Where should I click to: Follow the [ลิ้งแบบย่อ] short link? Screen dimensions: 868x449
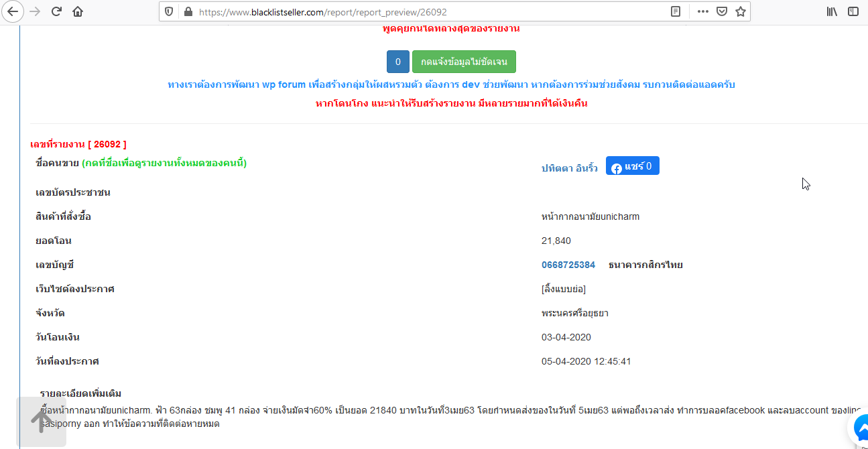coord(564,289)
